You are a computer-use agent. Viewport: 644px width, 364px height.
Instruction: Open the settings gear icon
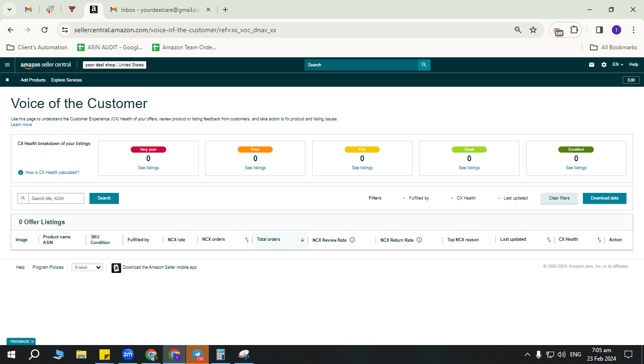tap(604, 65)
